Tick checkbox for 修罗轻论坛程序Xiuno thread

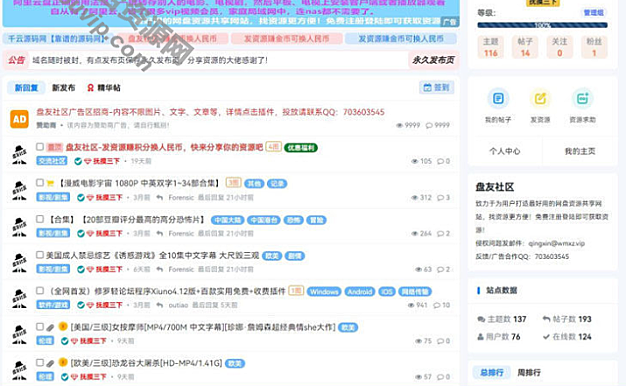[40, 290]
